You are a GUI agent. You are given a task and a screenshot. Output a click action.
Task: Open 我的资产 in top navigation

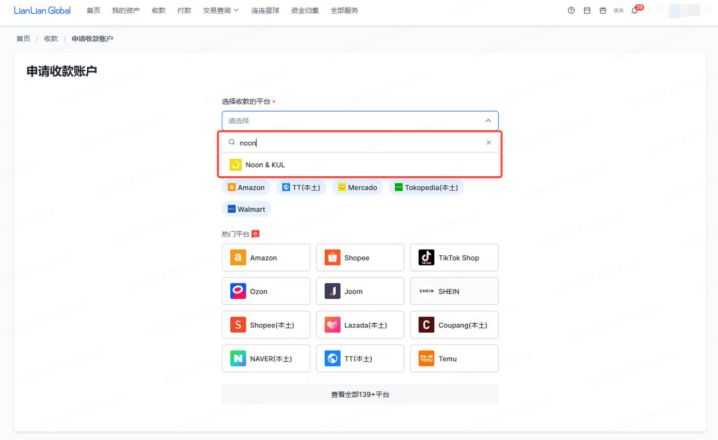pos(125,11)
